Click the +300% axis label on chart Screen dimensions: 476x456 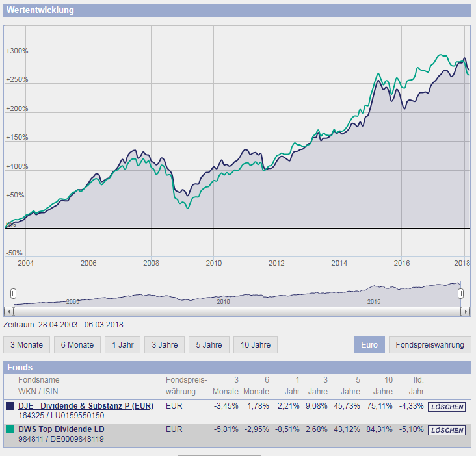17,51
